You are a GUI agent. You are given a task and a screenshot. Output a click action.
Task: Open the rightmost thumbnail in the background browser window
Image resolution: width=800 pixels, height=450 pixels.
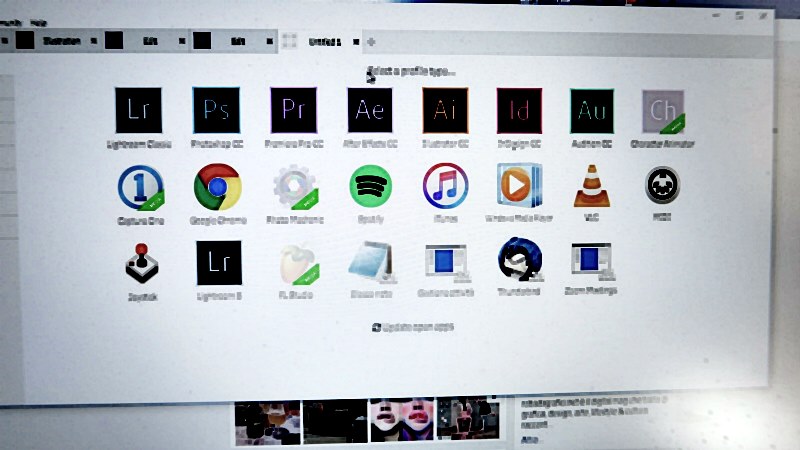click(x=468, y=418)
